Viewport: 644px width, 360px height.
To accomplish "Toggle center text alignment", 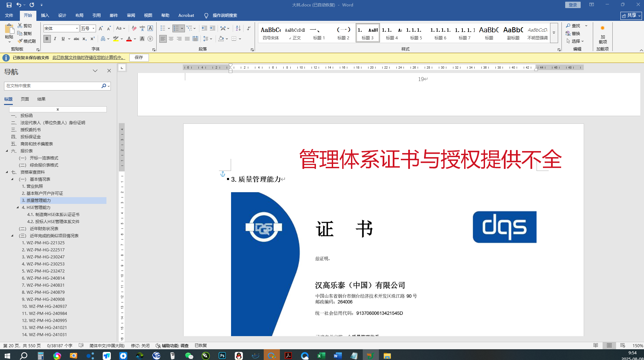I will tap(171, 39).
